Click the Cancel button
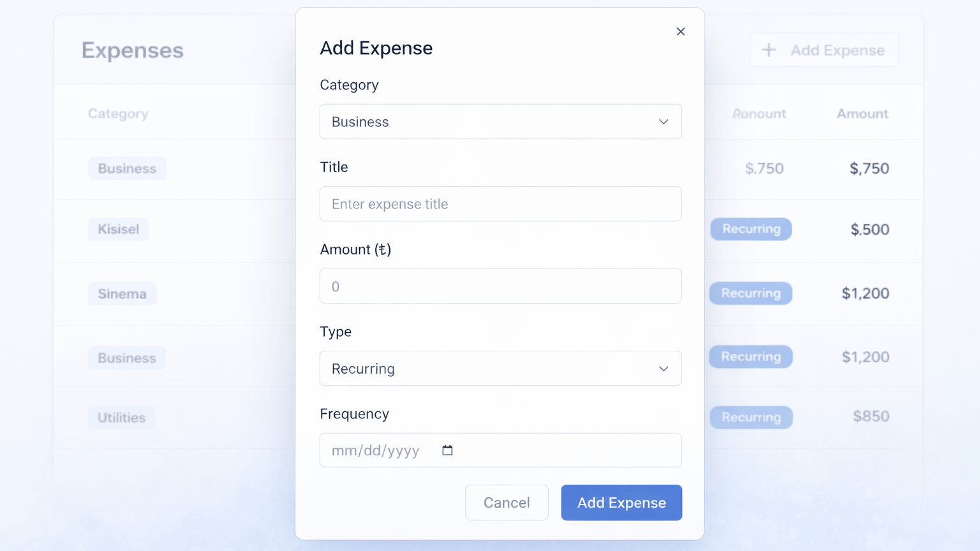This screenshot has height=551, width=980. (507, 503)
